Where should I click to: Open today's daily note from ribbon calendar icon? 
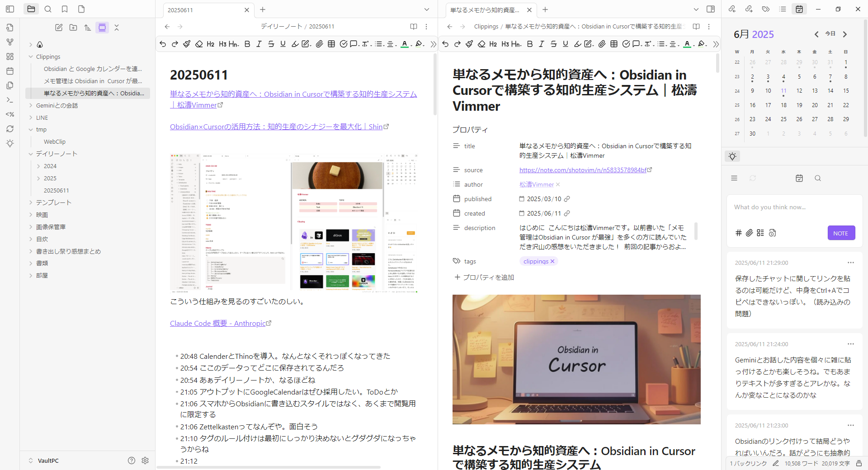point(10,71)
